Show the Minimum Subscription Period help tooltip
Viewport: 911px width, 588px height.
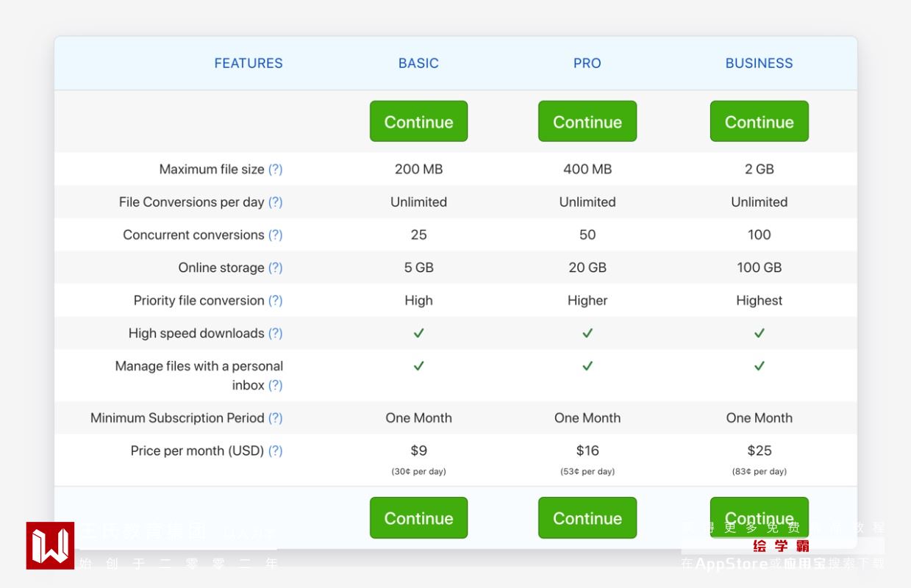pos(275,417)
